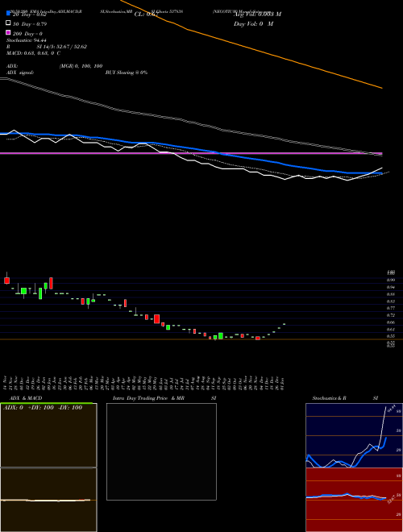Click the white 50 Day legend swatch

point(8,23)
